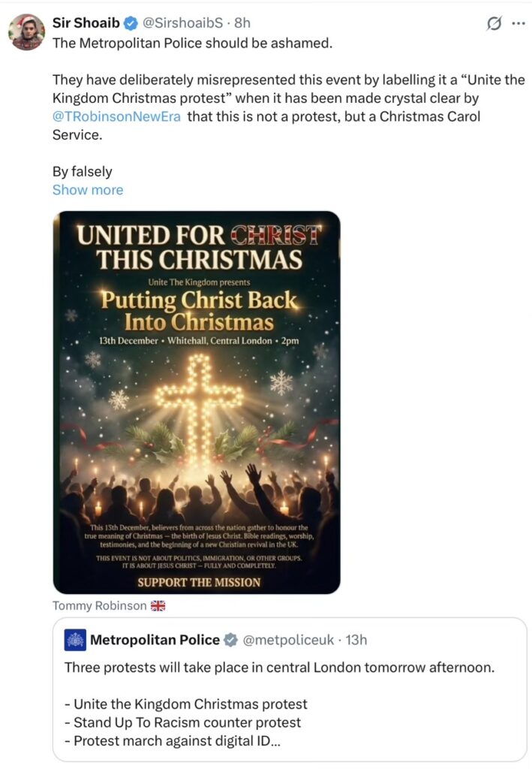Open the @TRobinsonNewEra mention
The width and height of the screenshot is (532, 769).
tap(116, 117)
